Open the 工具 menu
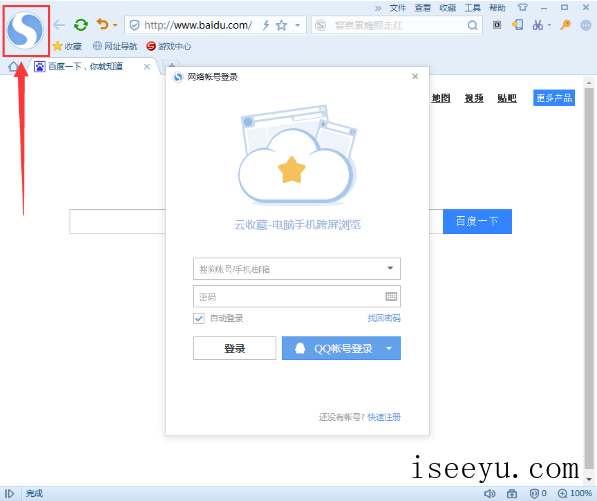This screenshot has width=597, height=501. coord(472,8)
